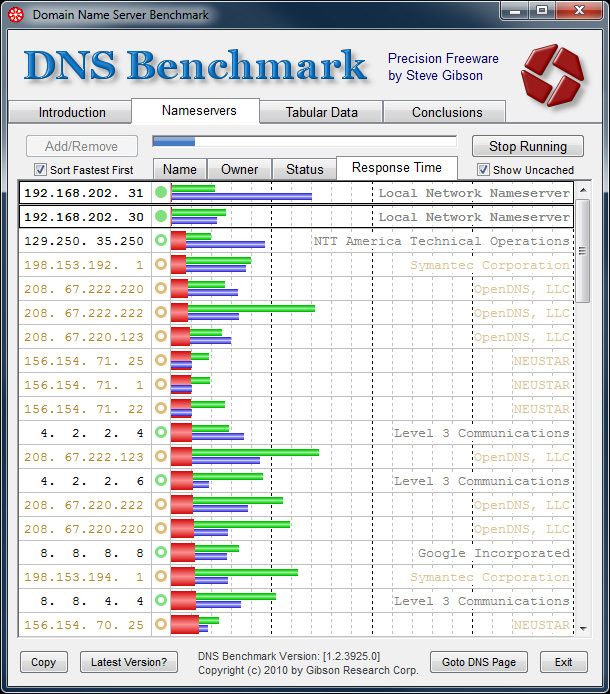This screenshot has width=610, height=694.
Task: Click status circle for 198.153.194.1
Action: pos(161,576)
